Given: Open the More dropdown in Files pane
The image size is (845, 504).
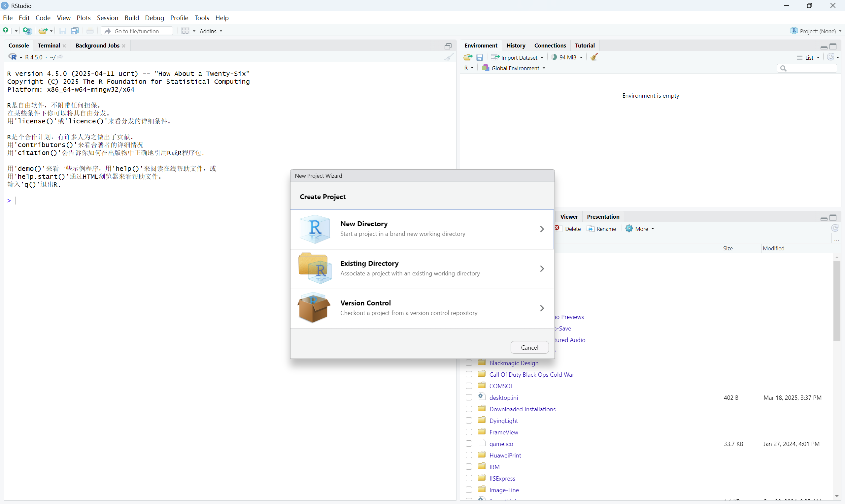Looking at the screenshot, I should point(640,229).
